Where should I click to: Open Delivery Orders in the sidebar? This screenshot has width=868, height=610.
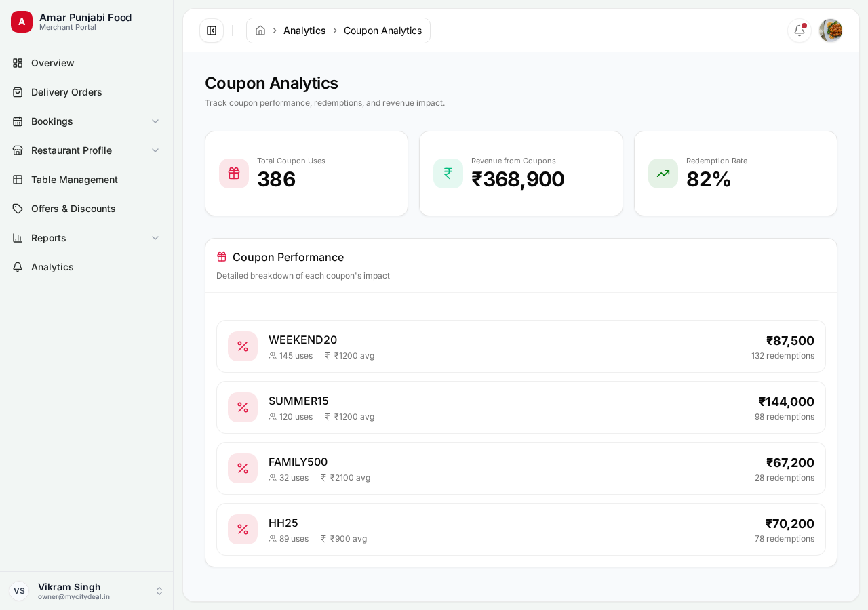pyautogui.click(x=87, y=92)
